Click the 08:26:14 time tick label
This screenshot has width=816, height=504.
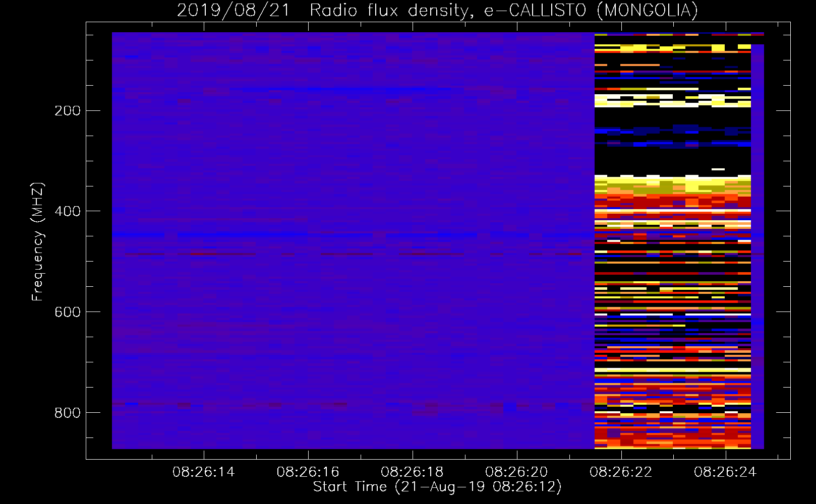pyautogui.click(x=204, y=472)
